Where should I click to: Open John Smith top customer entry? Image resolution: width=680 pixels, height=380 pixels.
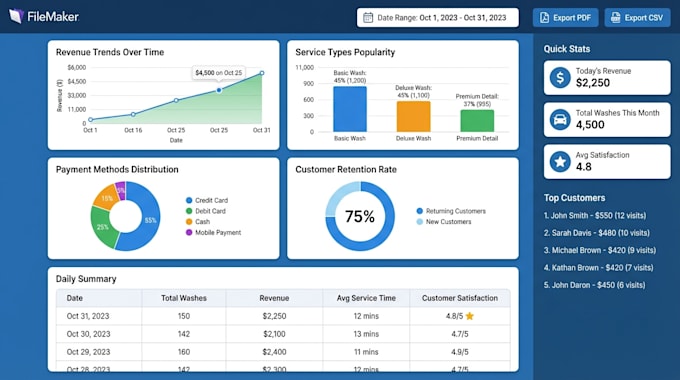pyautogui.click(x=595, y=216)
